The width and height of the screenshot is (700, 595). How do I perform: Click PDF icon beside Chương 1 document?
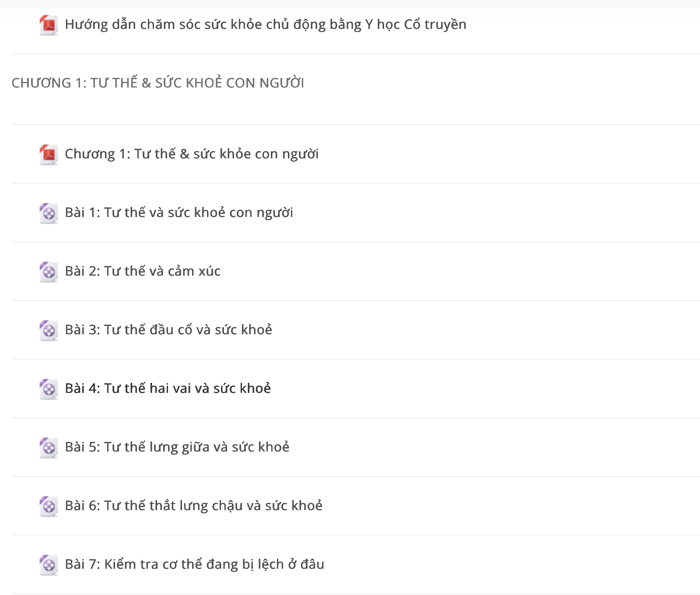pos(49,154)
